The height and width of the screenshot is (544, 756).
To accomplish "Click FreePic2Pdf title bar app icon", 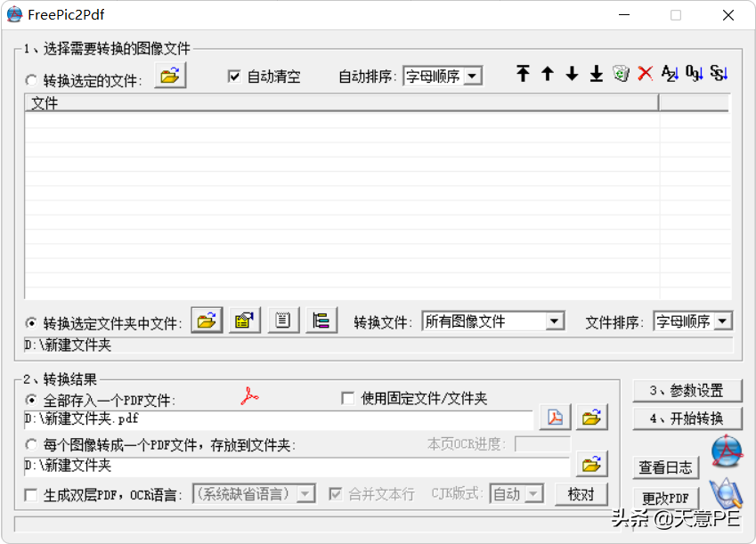I will click(14, 14).
